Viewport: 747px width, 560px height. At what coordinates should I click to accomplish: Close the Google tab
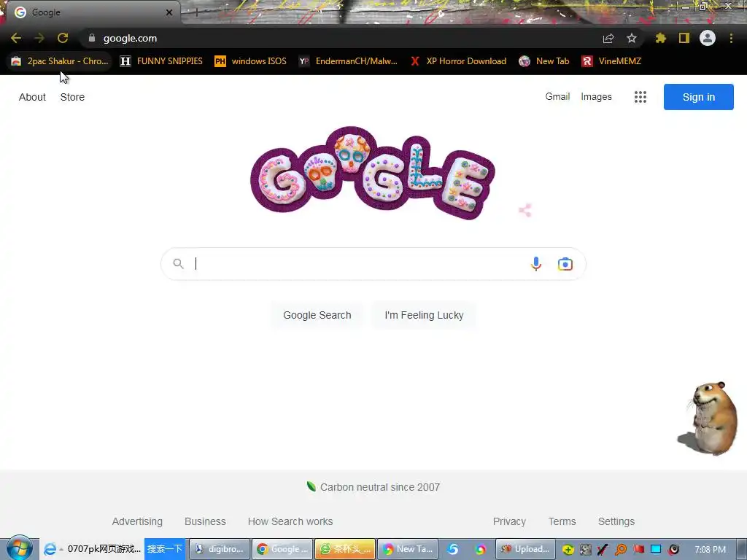[169, 12]
